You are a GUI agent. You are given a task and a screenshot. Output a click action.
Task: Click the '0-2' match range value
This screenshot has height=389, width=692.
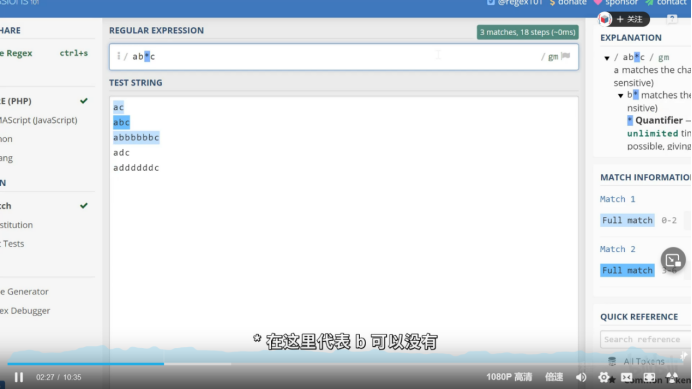click(669, 220)
